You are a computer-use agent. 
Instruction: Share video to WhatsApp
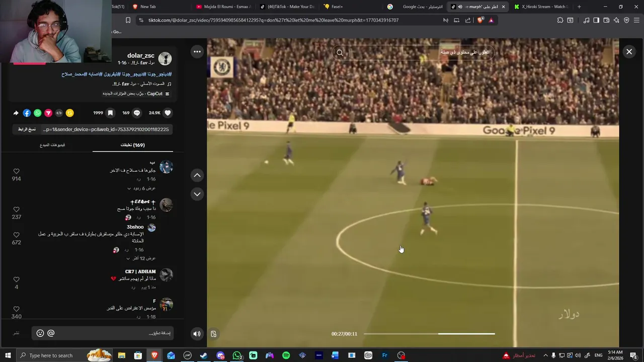coord(38,113)
